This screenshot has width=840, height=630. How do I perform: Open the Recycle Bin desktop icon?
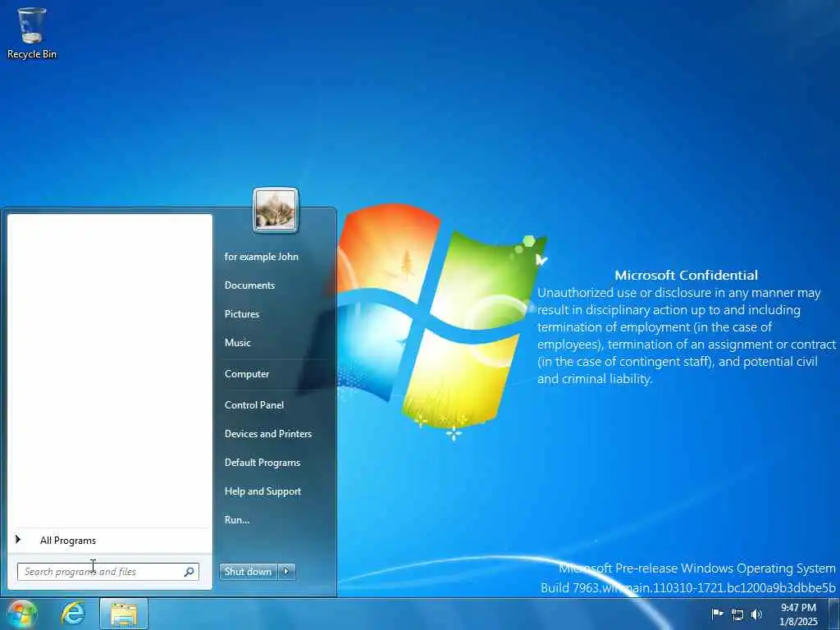[x=32, y=33]
